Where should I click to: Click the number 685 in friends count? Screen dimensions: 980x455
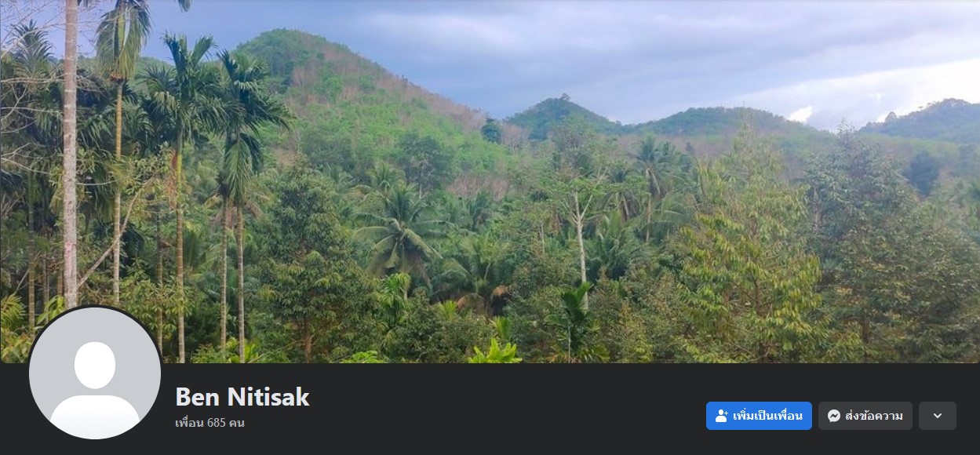[x=217, y=423]
